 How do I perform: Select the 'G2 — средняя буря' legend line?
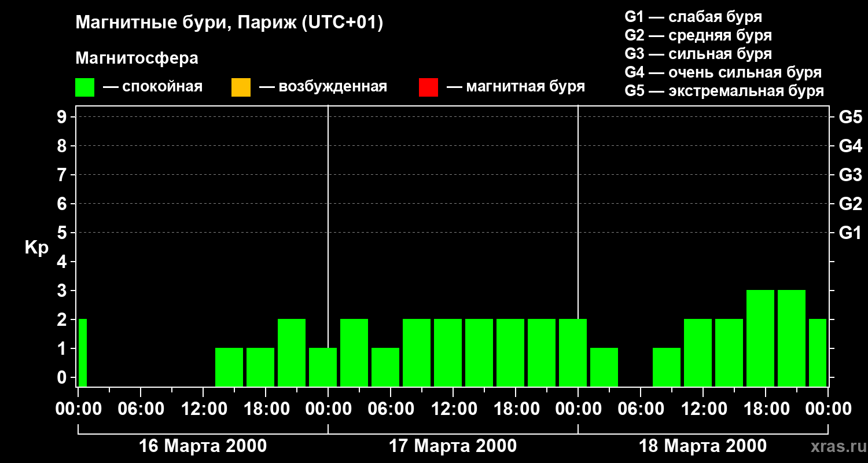pyautogui.click(x=698, y=35)
